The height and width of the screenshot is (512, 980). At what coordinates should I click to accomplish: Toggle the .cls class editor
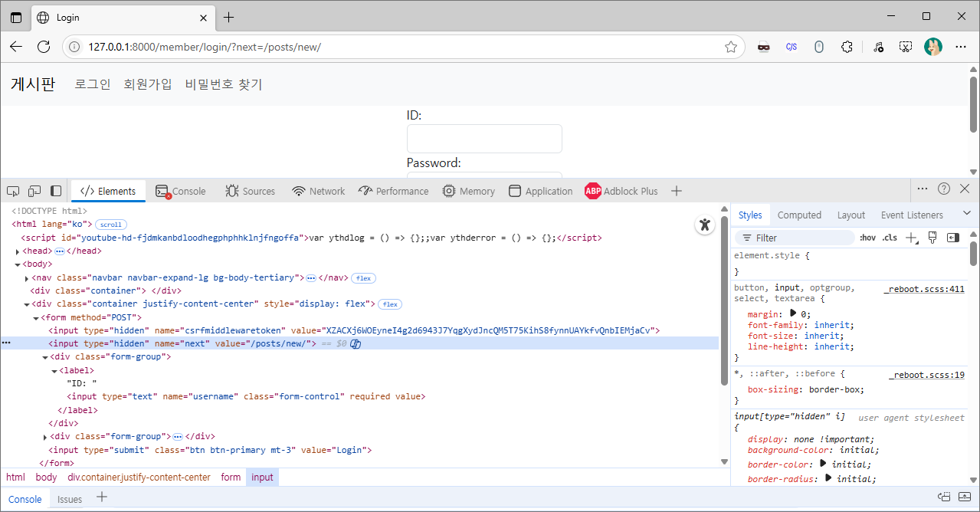(x=890, y=238)
